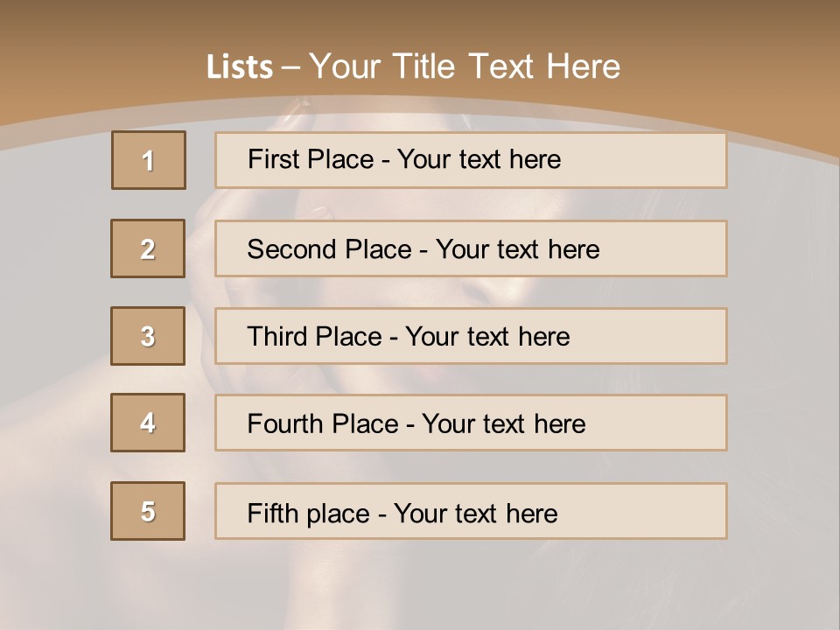Select the "Your Title Text Here" heading
840x630 pixels.
pos(465,66)
